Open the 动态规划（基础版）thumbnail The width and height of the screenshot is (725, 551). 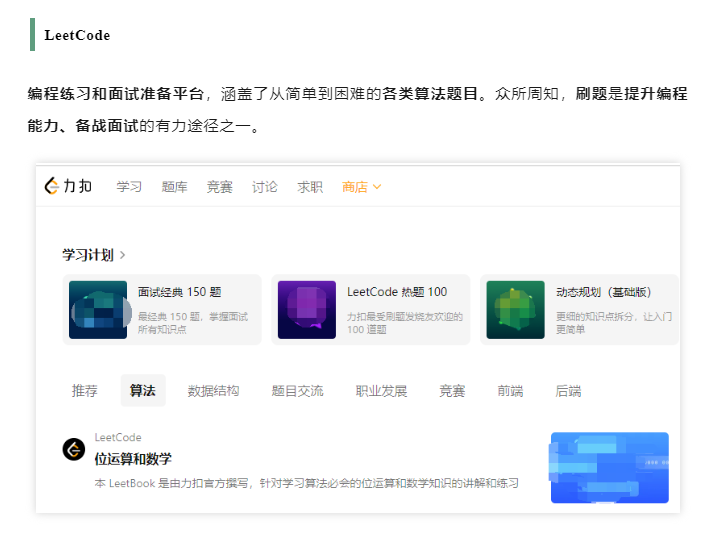click(x=516, y=310)
